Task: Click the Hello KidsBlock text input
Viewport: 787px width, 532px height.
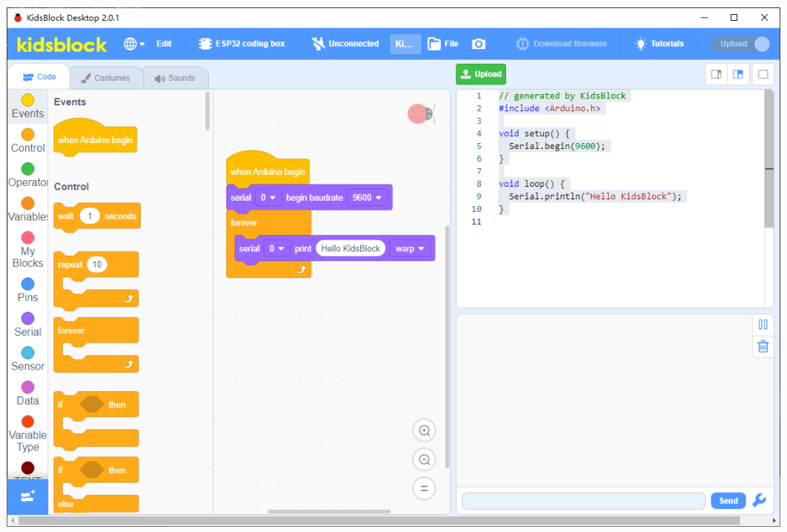Action: tap(351, 248)
